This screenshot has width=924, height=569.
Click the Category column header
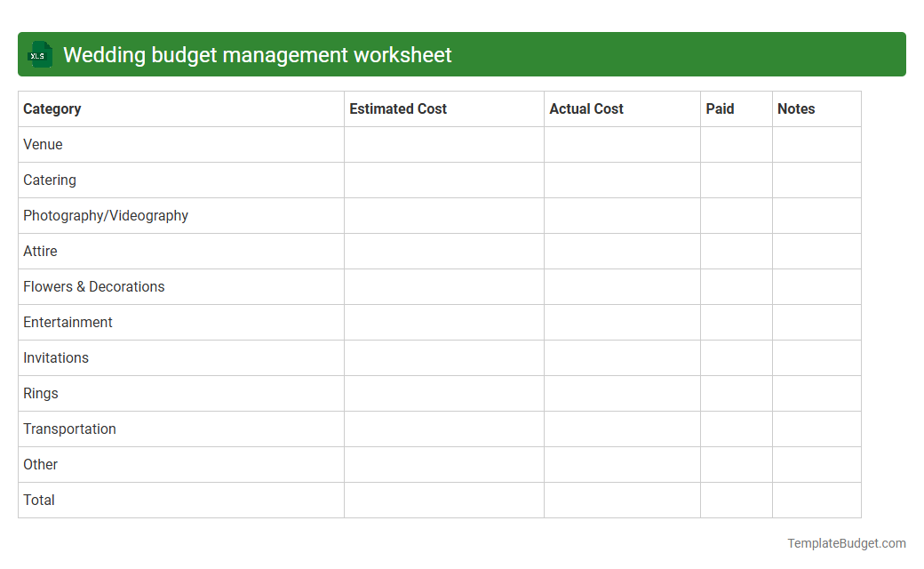coord(52,108)
